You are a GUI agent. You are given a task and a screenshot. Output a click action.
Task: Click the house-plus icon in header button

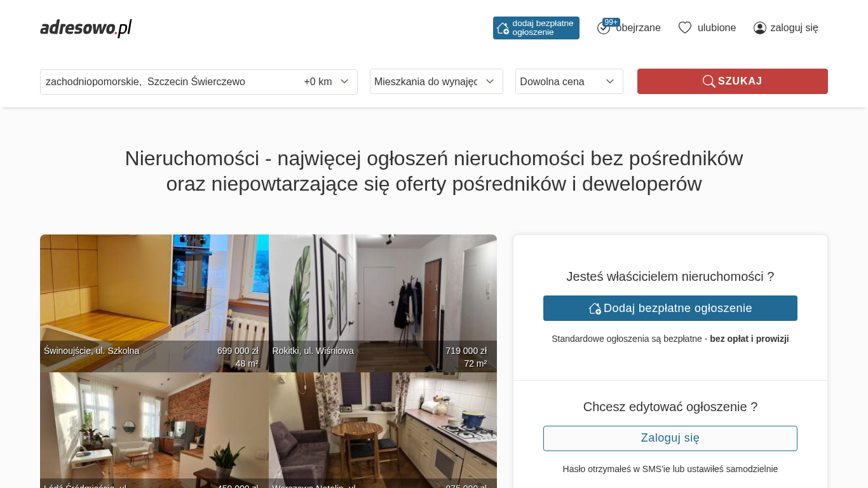coord(503,28)
